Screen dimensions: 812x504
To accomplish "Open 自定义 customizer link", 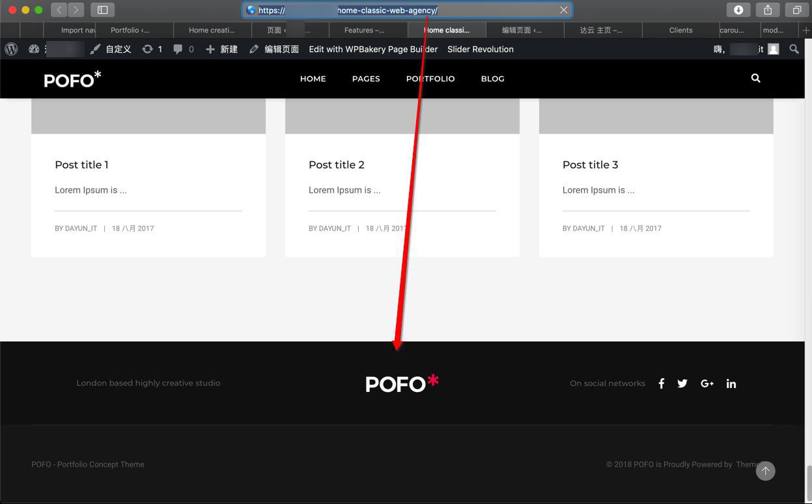I will click(111, 49).
